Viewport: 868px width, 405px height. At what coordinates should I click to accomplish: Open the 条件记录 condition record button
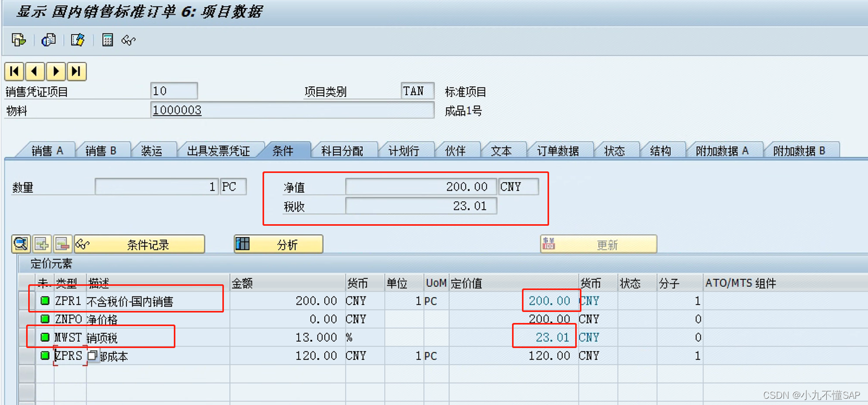(139, 244)
